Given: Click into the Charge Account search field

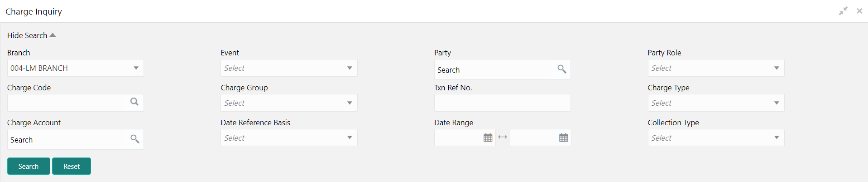Looking at the screenshot, I should [68, 140].
